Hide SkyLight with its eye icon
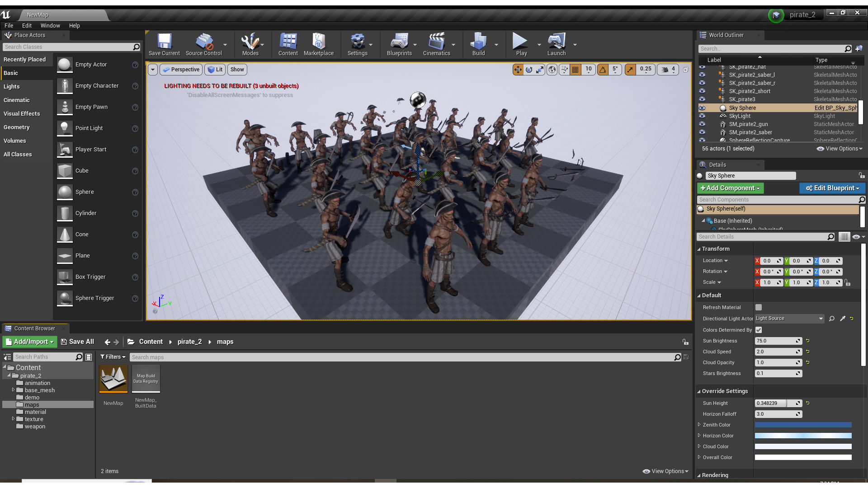The image size is (868, 488). tap(702, 116)
